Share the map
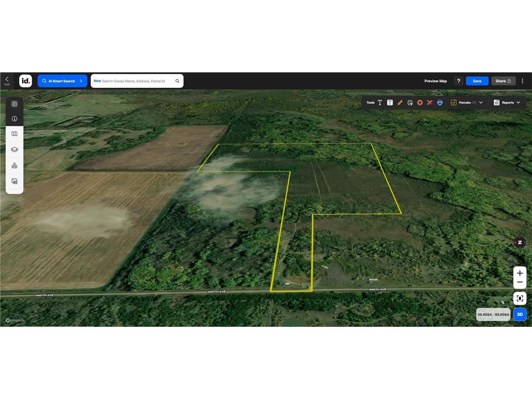The width and height of the screenshot is (532, 399). [503, 81]
